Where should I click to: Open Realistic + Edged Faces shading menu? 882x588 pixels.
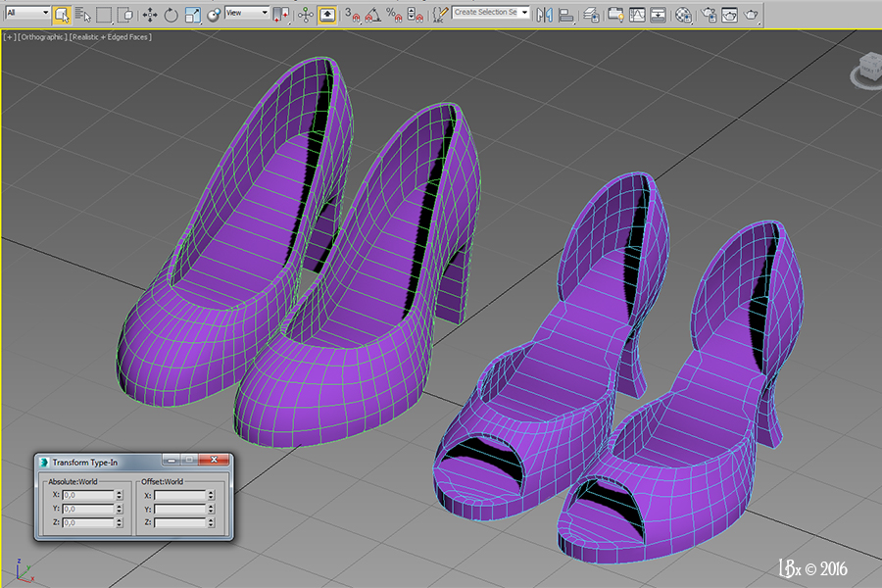(x=110, y=37)
